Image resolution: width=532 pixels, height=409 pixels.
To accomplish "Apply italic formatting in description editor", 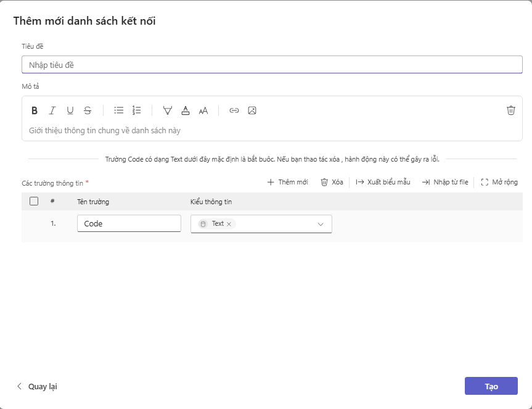I will (x=52, y=110).
